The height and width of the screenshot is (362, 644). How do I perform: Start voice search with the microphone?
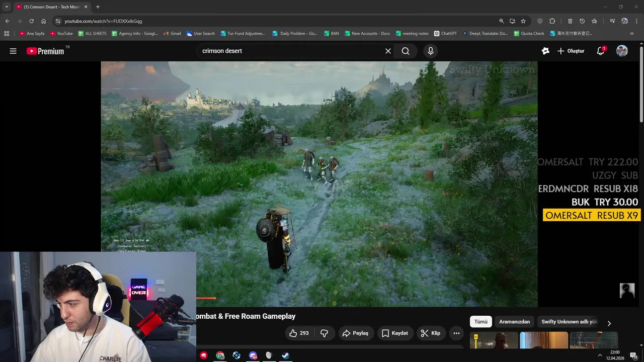click(x=430, y=51)
